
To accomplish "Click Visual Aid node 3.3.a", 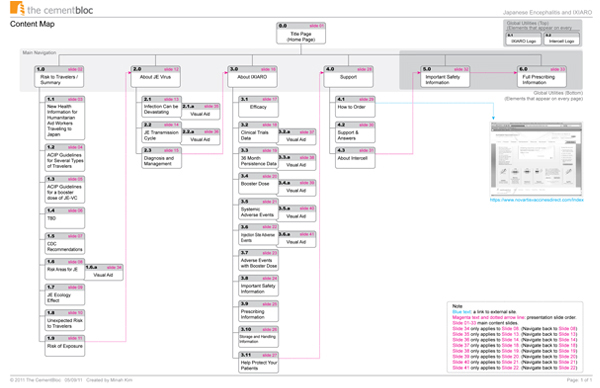I will [x=297, y=163].
